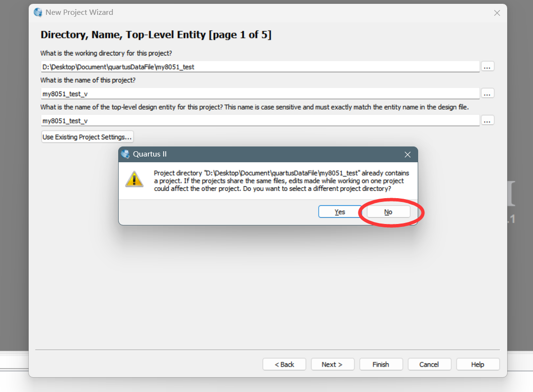The image size is (533, 392).
Task: Click Use Existing Project Settings button
Action: point(87,137)
